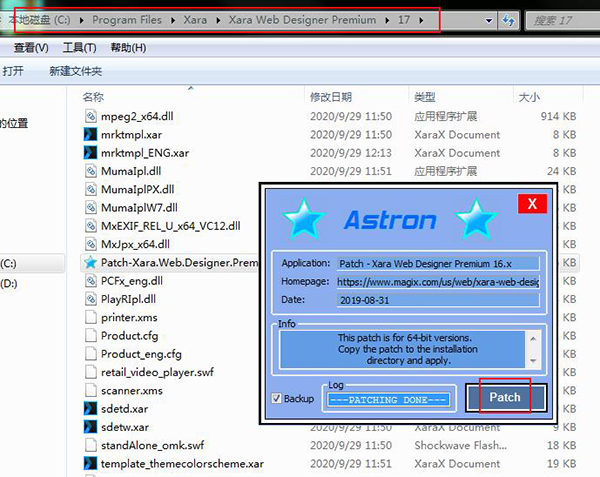Click 新建文件夹 in the toolbar

(75, 71)
